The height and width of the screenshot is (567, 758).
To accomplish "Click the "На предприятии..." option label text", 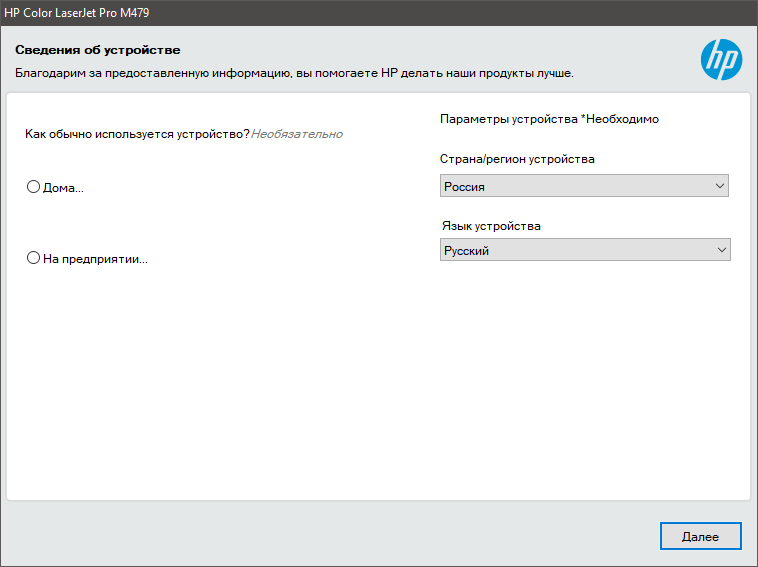I will click(x=95, y=259).
